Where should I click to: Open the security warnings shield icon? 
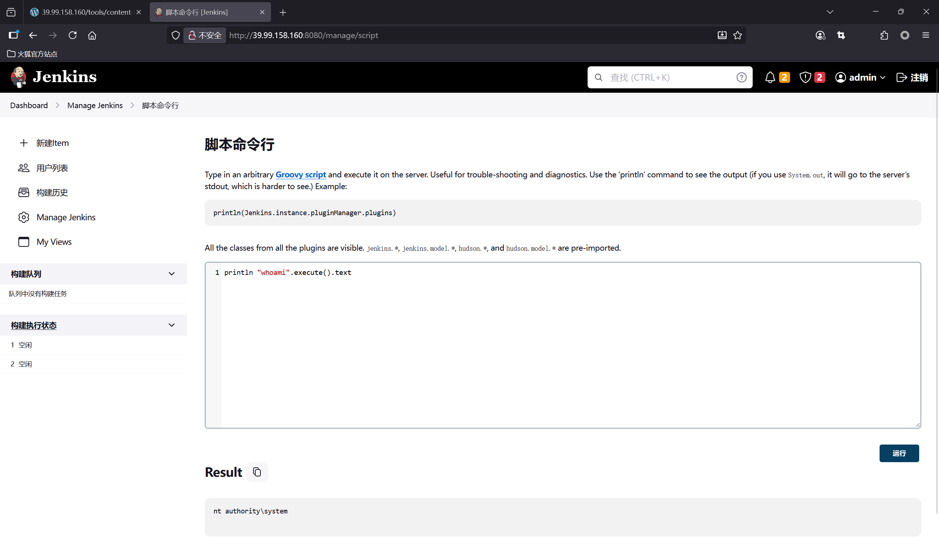(x=805, y=77)
